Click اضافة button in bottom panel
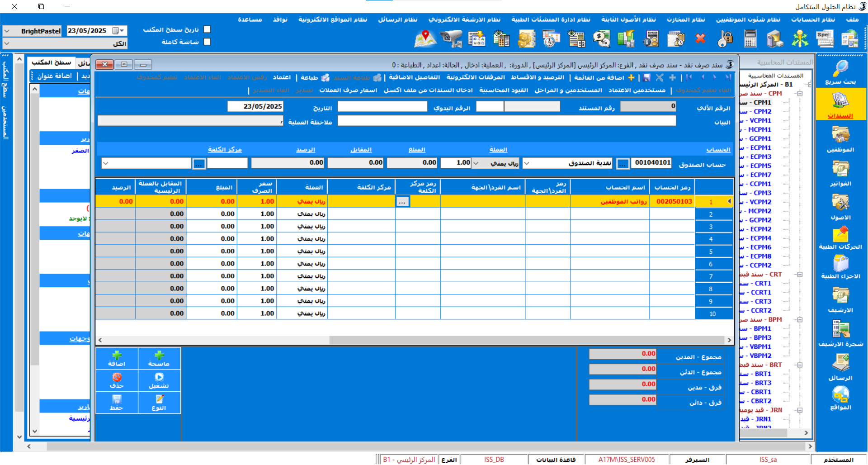This screenshot has height=465, width=868. point(117,359)
